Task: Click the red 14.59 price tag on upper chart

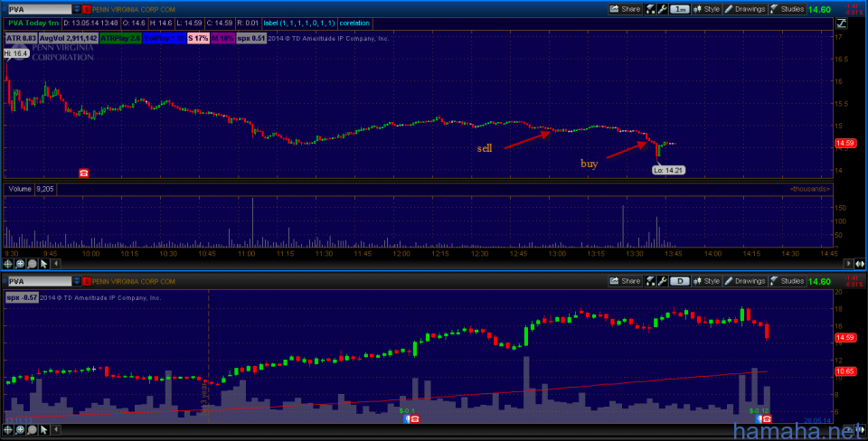Action: click(x=844, y=144)
